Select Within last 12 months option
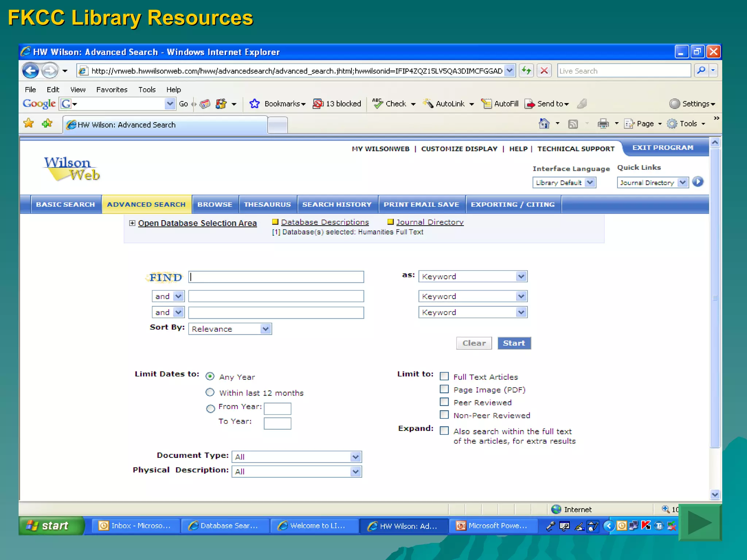The height and width of the screenshot is (560, 747). (210, 392)
